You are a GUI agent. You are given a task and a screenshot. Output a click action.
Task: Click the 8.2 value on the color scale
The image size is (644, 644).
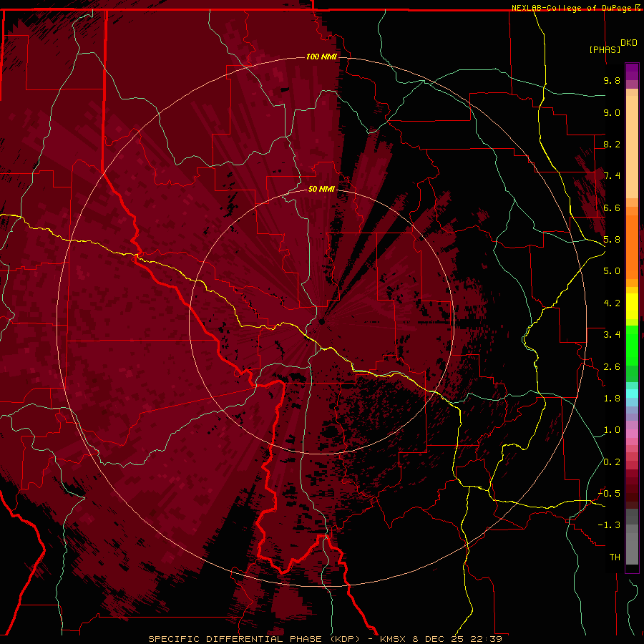(x=612, y=144)
